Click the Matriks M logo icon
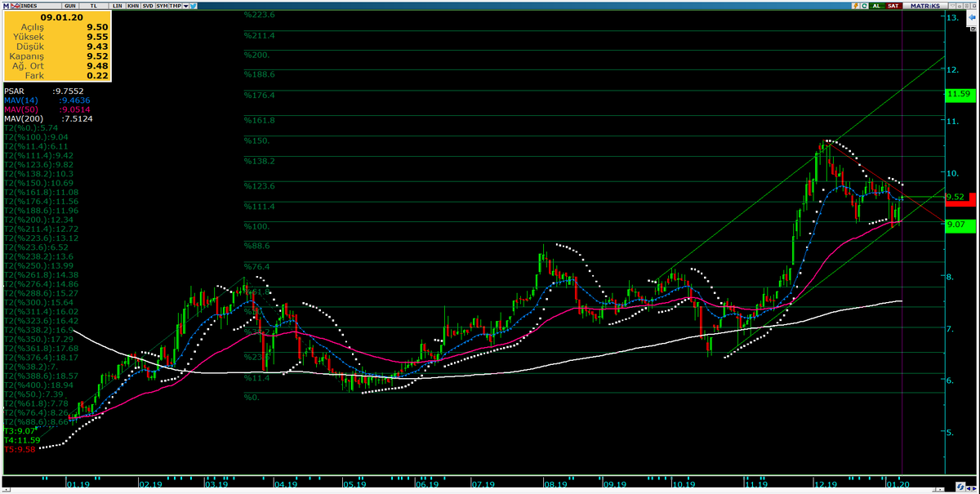Image resolution: width=980 pixels, height=494 pixels. (x=7, y=6)
